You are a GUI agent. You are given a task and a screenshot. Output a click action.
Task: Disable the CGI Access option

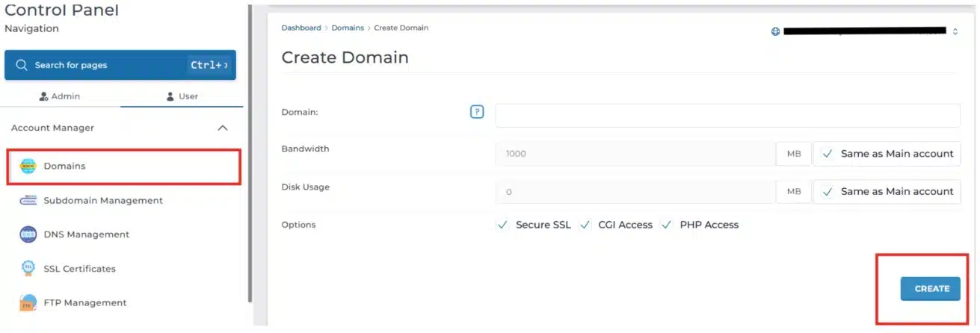[x=585, y=225]
